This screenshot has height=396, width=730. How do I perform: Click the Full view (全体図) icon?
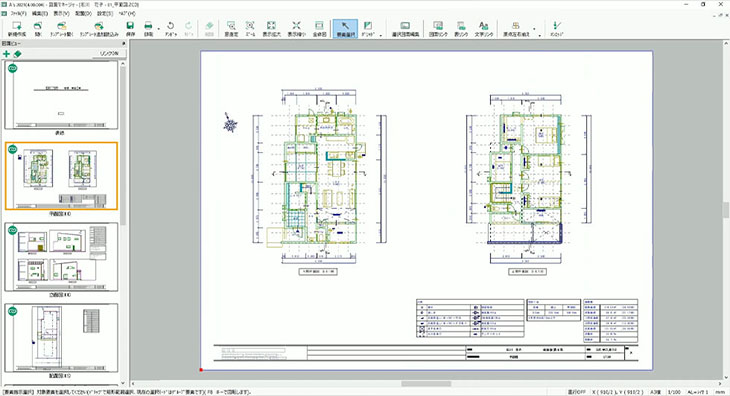(319, 28)
